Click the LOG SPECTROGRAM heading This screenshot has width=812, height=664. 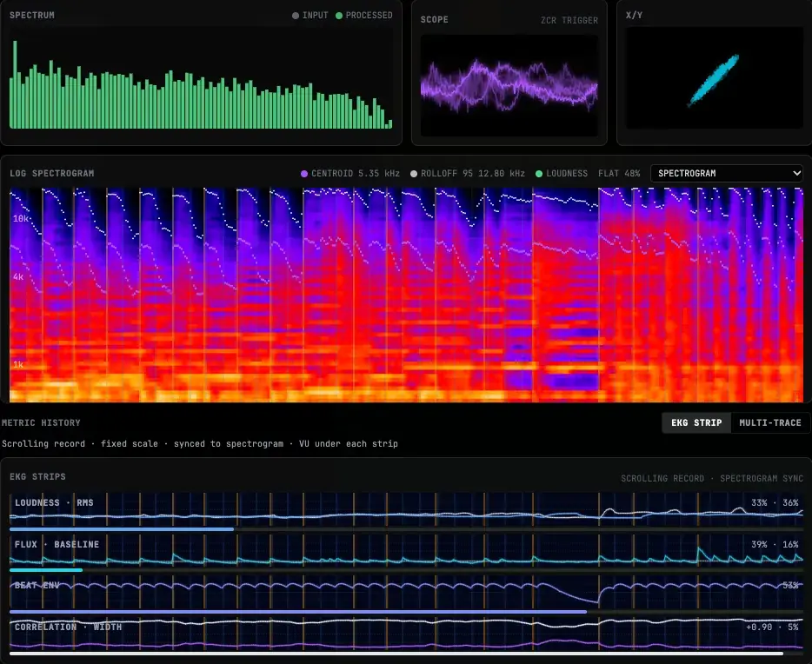(x=52, y=173)
